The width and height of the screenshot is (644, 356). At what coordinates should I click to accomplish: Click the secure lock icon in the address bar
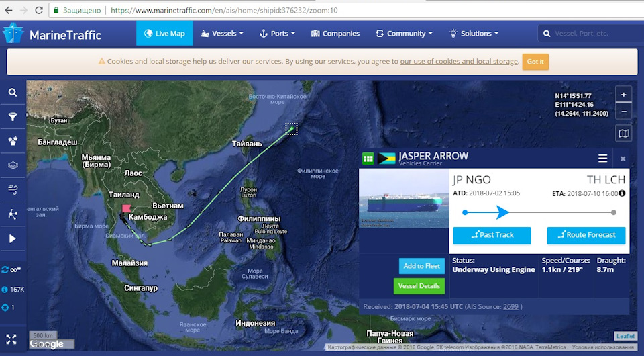[x=56, y=10]
